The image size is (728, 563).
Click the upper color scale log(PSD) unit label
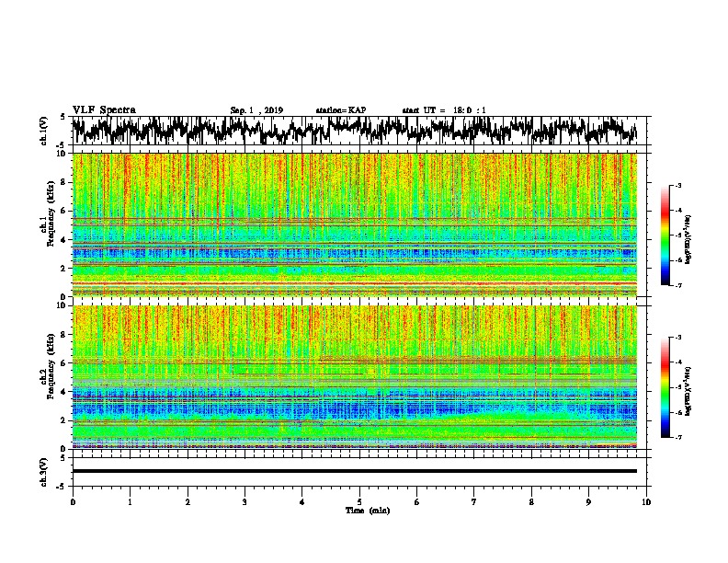(x=688, y=239)
